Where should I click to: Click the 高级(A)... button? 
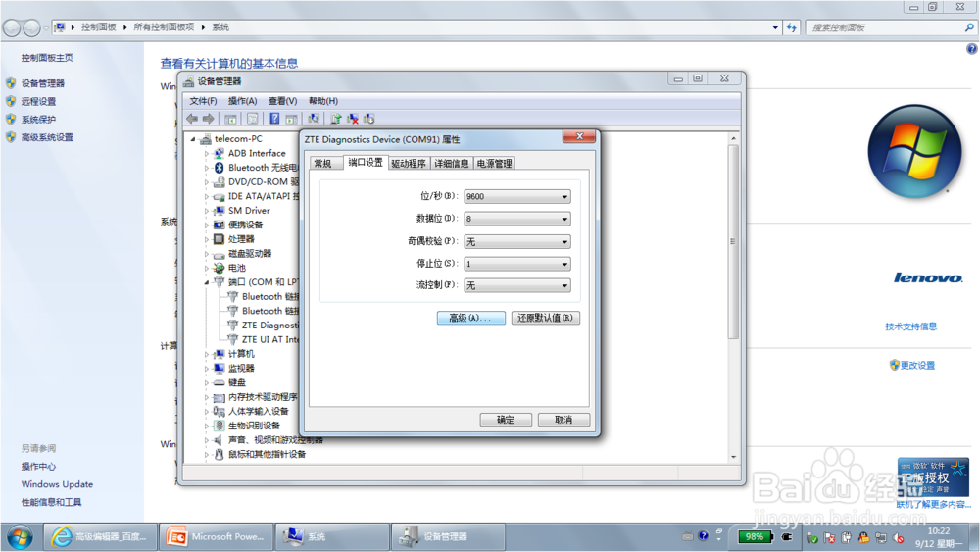(x=470, y=318)
